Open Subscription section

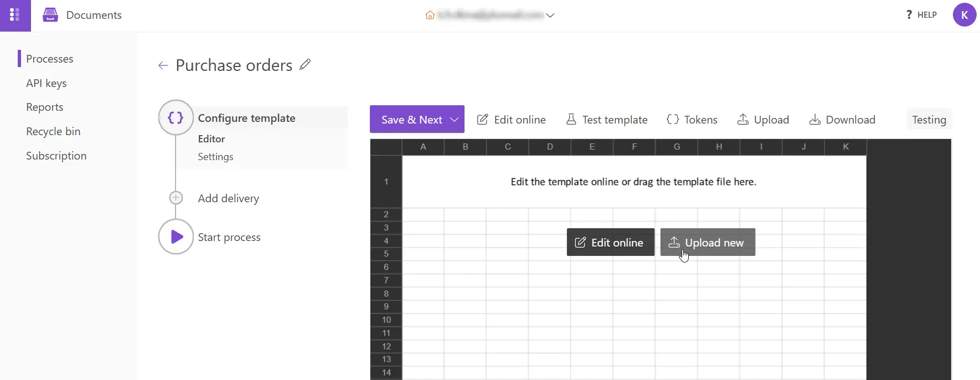point(56,156)
